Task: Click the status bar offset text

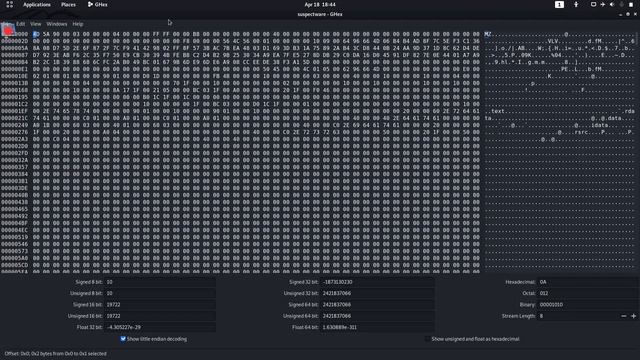Action: (x=56, y=353)
